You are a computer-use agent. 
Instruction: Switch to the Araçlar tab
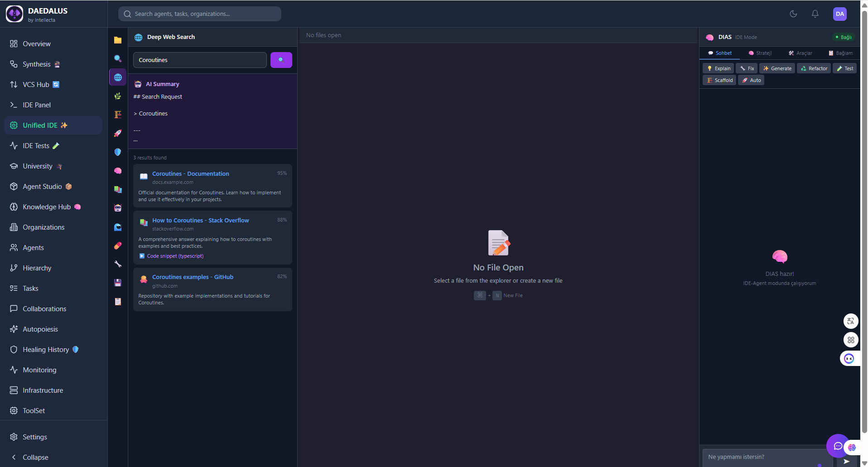pyautogui.click(x=800, y=53)
